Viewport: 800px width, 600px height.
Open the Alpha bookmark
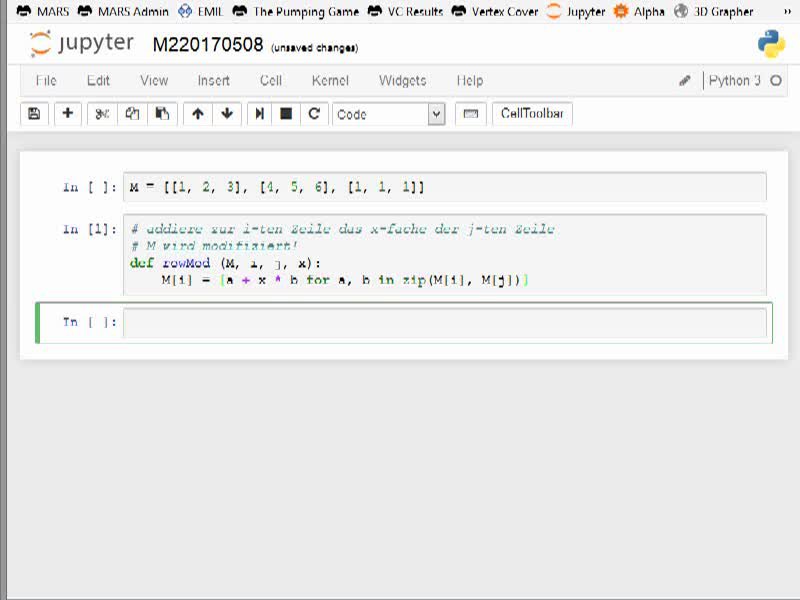tap(639, 11)
